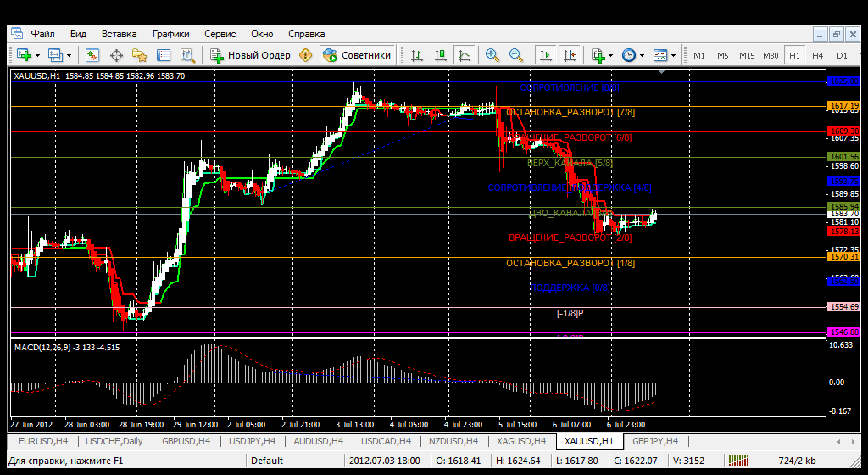
Task: Click status bar date 2012.07.03 18:00
Action: [x=385, y=461]
